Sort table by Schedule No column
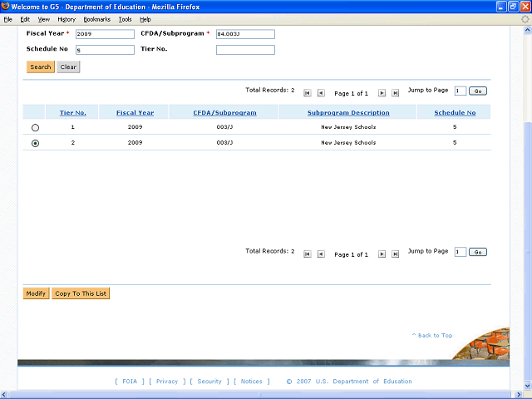The width and height of the screenshot is (532, 399). (x=455, y=113)
